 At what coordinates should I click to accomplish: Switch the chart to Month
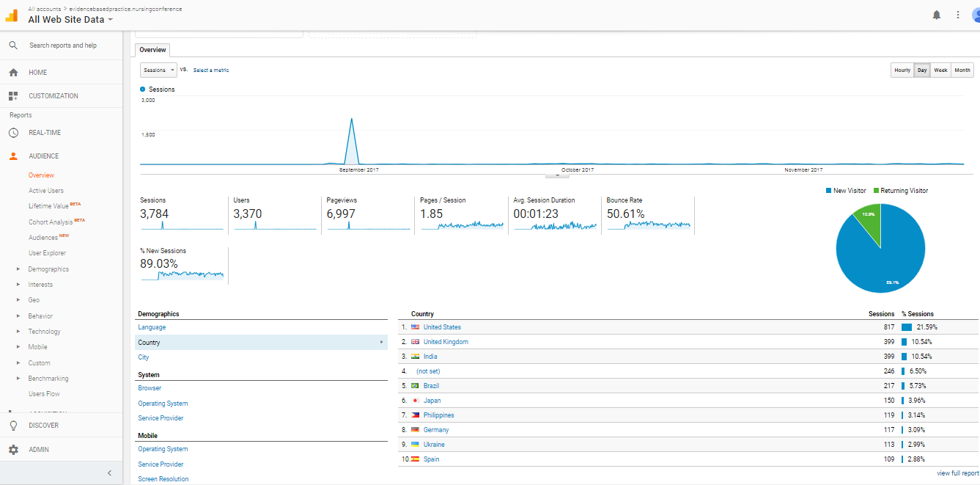962,70
